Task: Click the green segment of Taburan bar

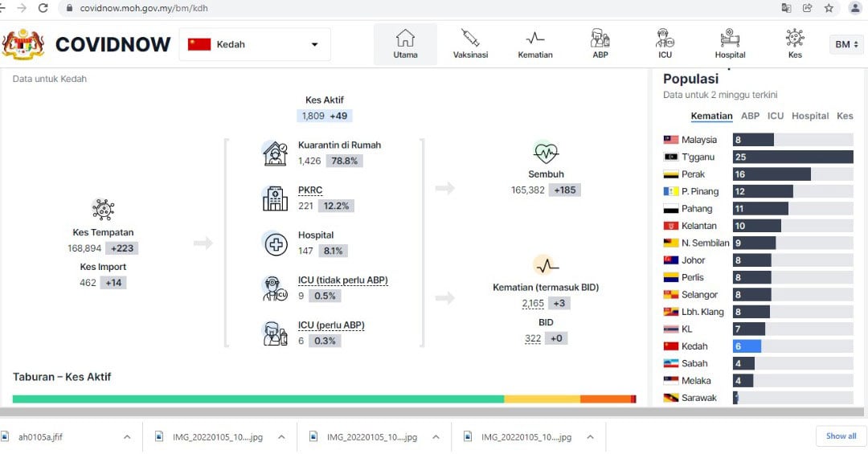Action: click(258, 399)
